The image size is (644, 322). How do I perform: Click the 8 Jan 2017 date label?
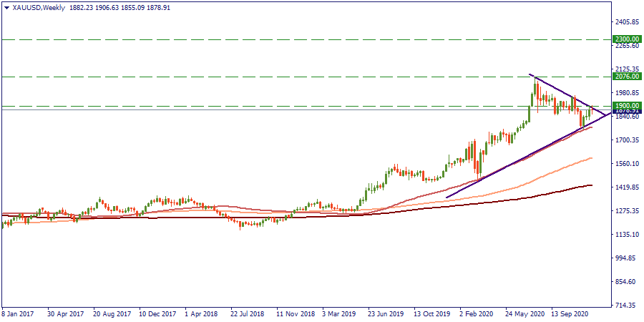tap(19, 314)
